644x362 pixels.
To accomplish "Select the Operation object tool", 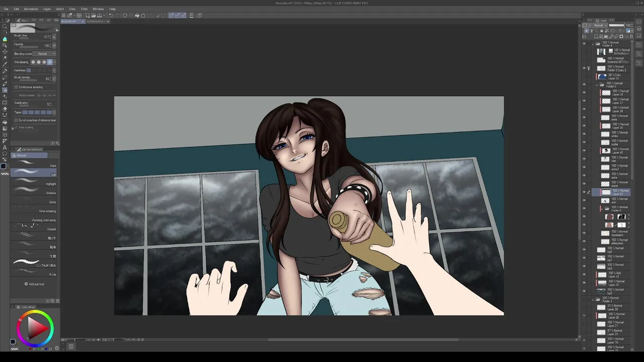I will 4,45.
